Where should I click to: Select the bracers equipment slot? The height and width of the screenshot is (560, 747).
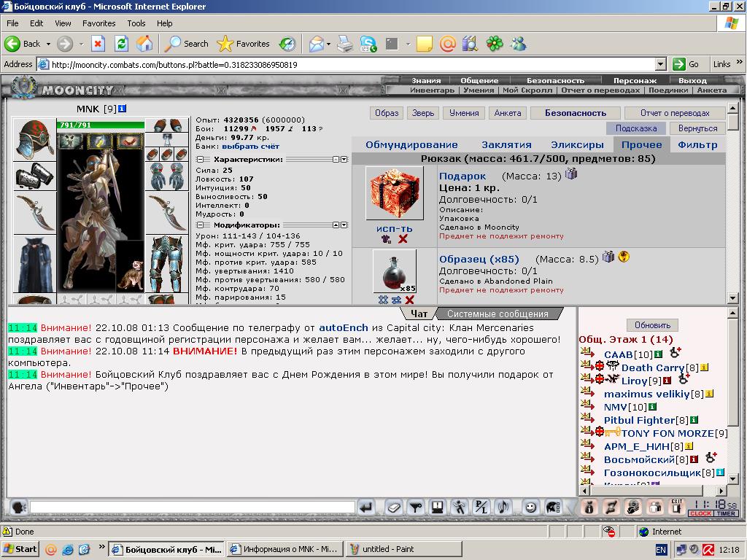[x=34, y=176]
